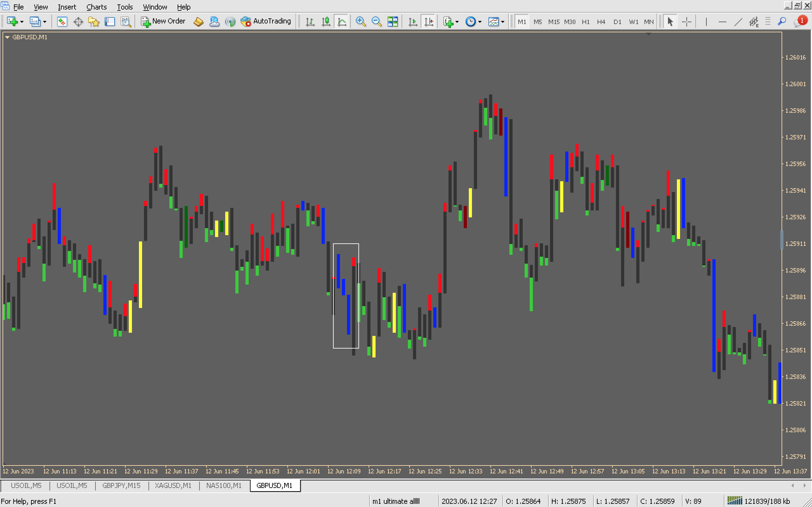The height and width of the screenshot is (507, 812).
Task: Open the Strategy Tester magnifier icon
Action: 126,22
